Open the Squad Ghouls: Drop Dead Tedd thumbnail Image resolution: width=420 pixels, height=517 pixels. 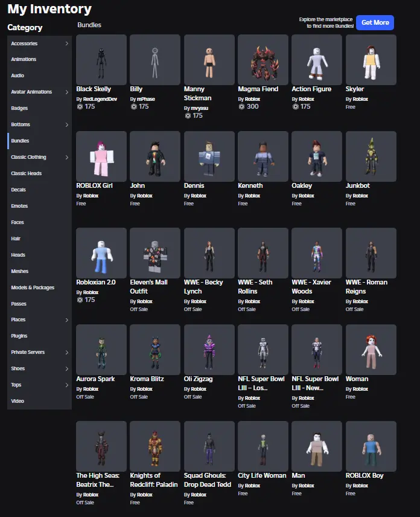tap(209, 446)
